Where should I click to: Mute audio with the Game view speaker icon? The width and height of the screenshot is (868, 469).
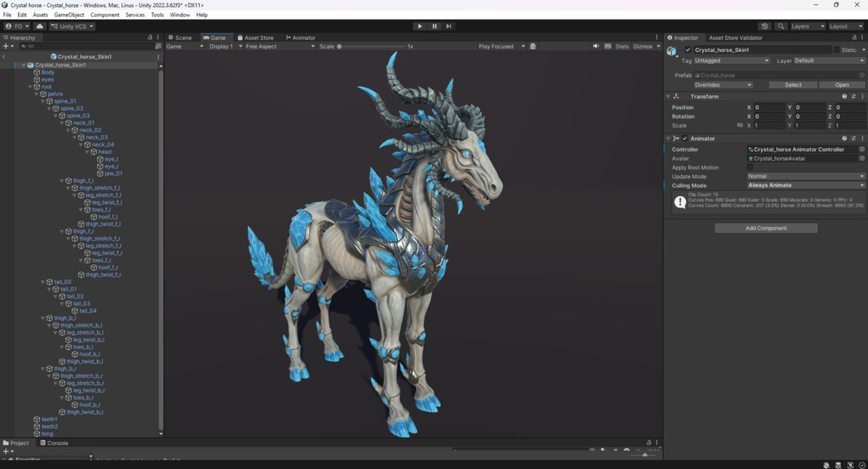tap(596, 46)
